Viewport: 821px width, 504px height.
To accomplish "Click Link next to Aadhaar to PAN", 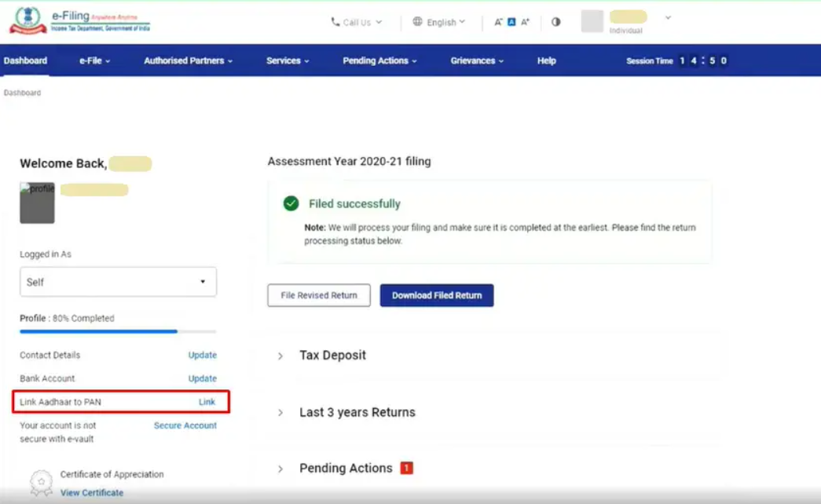I will click(207, 402).
